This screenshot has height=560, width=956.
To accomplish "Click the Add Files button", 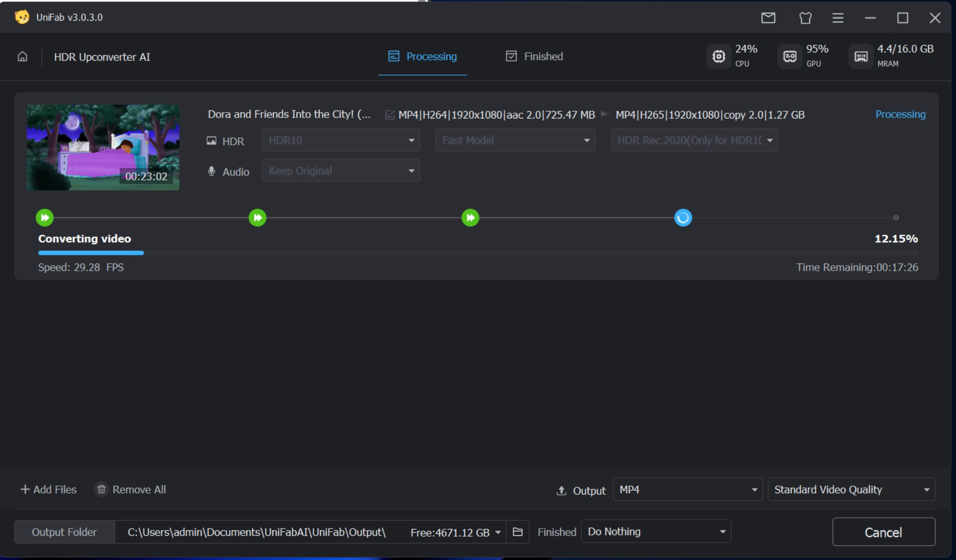I will click(x=48, y=490).
